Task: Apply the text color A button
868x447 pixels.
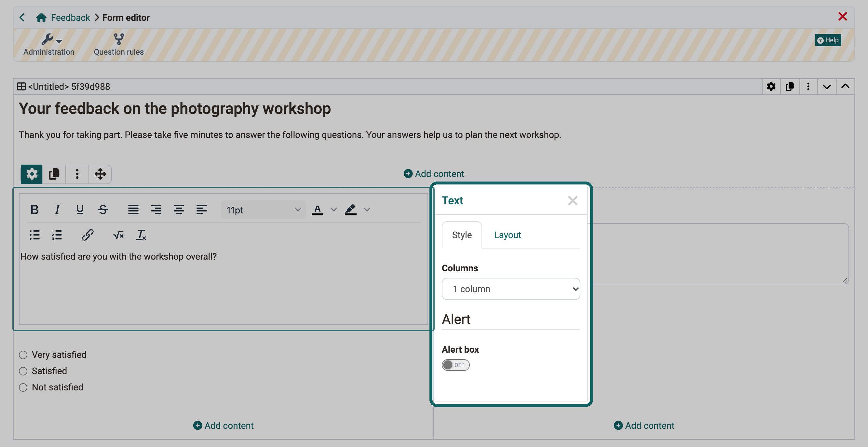Action: tap(317, 210)
